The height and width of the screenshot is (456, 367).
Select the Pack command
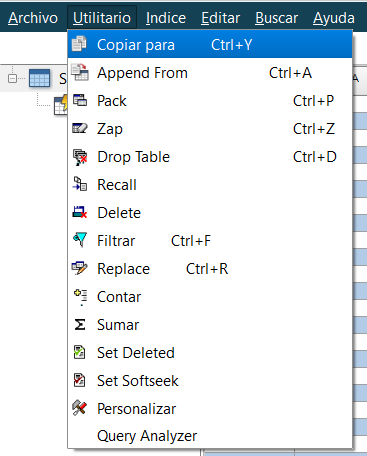tap(210, 101)
